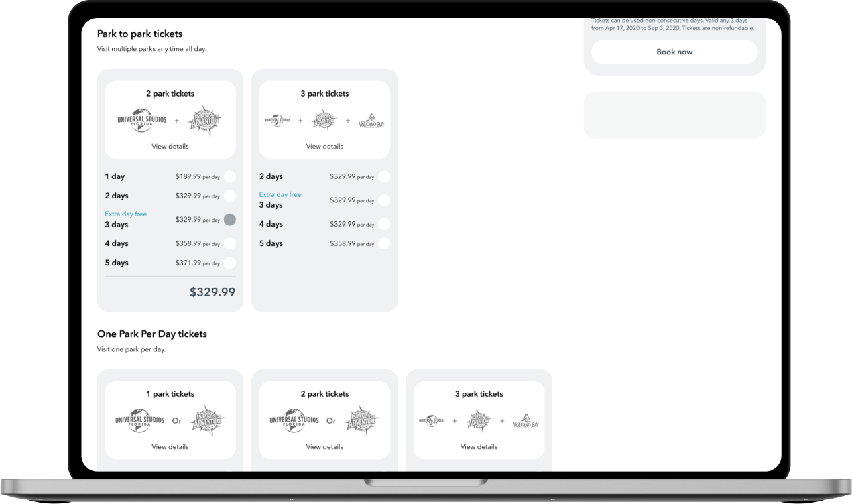Select 4 days at $358.99 in Park to park 2 park tickets
The height and width of the screenshot is (504, 852).
point(230,243)
